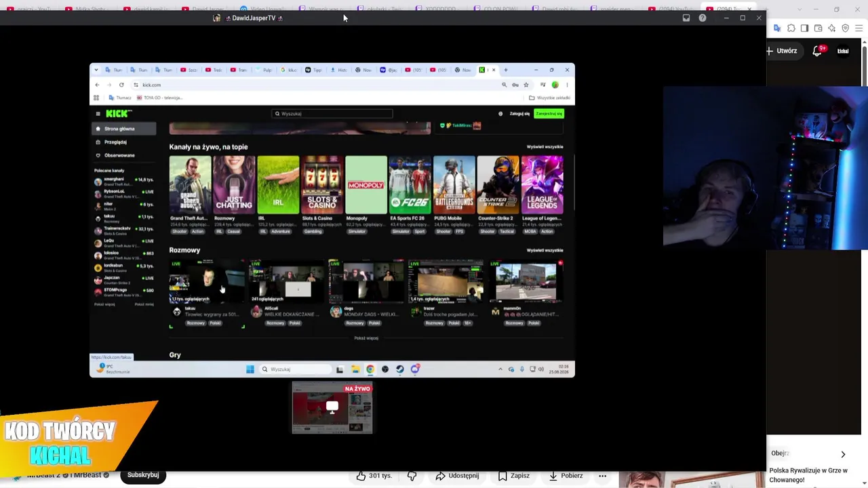Viewport: 868px width, 488px height.
Task: Click the Kick Wyszukaj search field
Action: click(332, 114)
